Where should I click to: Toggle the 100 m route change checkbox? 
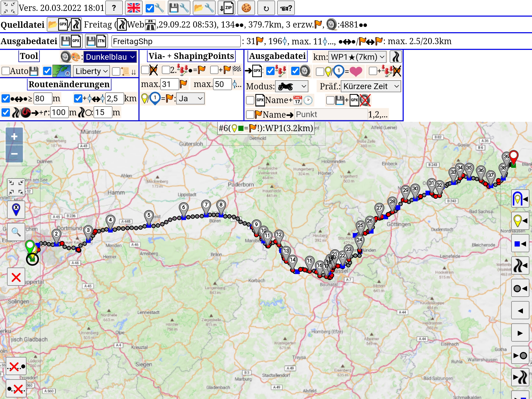pos(6,112)
